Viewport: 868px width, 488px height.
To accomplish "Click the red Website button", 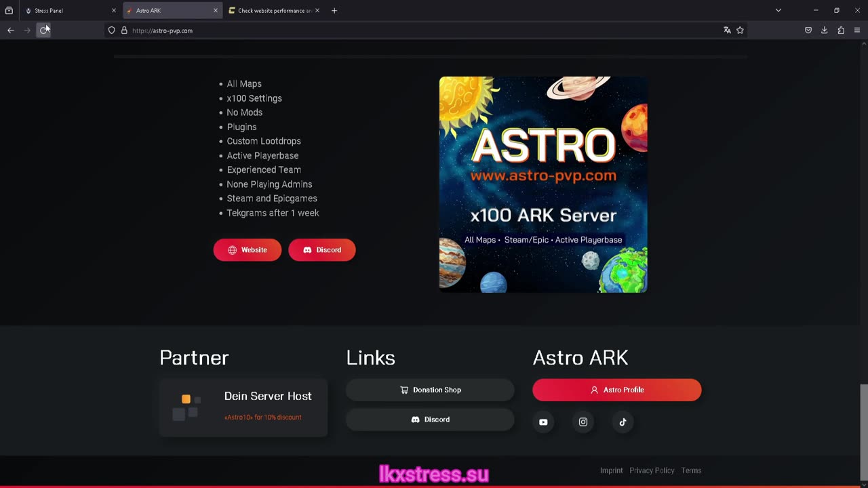I will click(x=248, y=250).
